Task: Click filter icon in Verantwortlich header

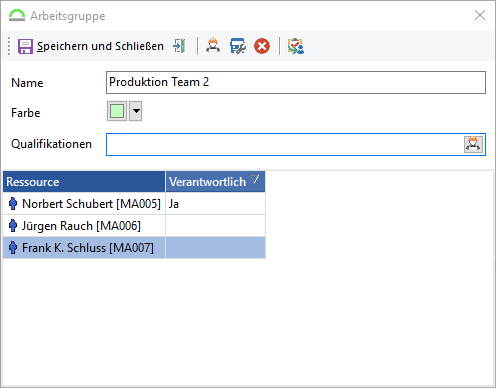Action: (255, 179)
